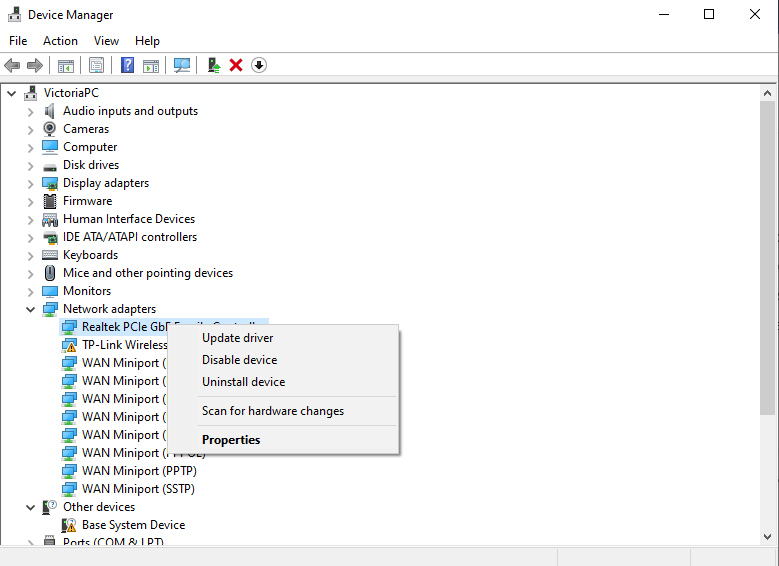Click the blue Help question mark icon
Screen dimensions: 779x566
coord(128,65)
